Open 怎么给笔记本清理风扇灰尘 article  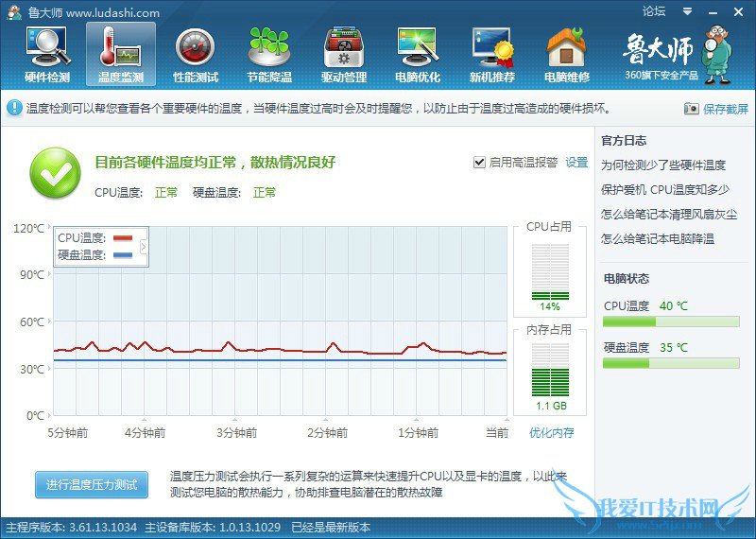pos(669,215)
